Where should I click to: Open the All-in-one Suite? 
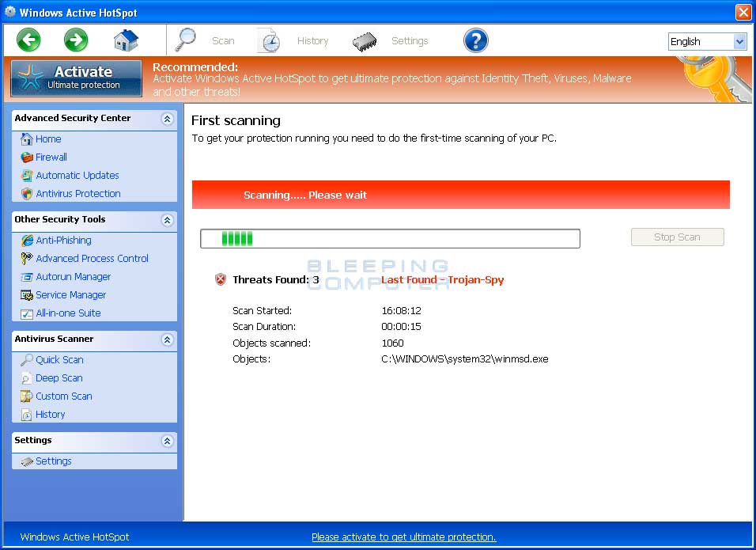pos(66,313)
